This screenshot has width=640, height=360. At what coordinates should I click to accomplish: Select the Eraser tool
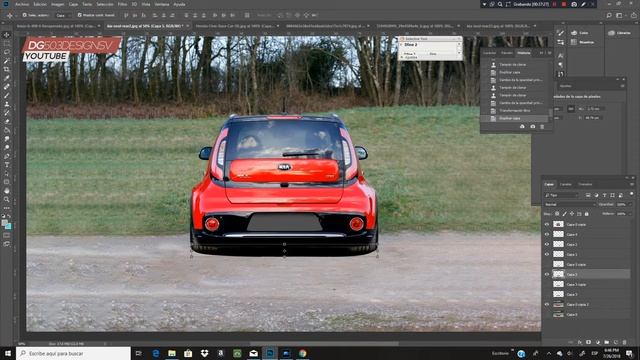7,122
